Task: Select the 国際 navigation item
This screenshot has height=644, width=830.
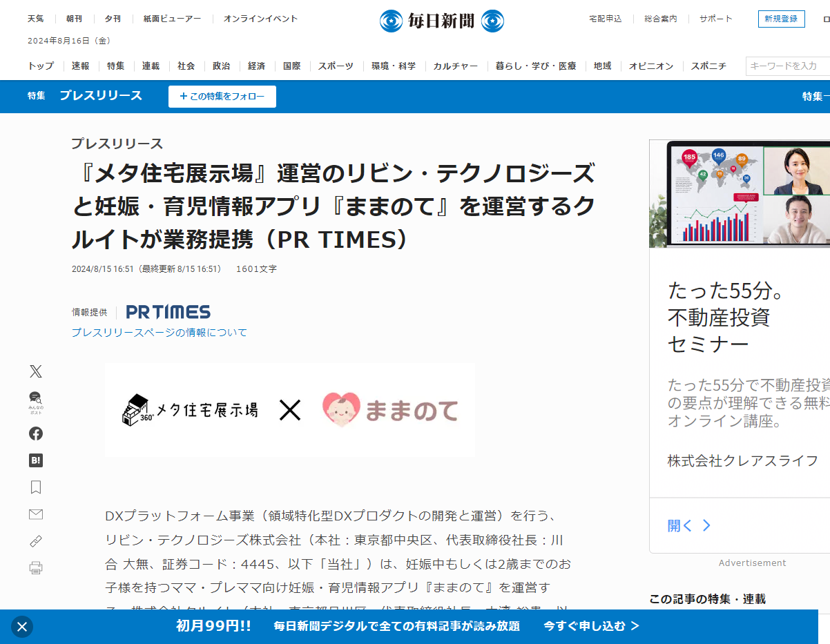Action: click(x=292, y=66)
